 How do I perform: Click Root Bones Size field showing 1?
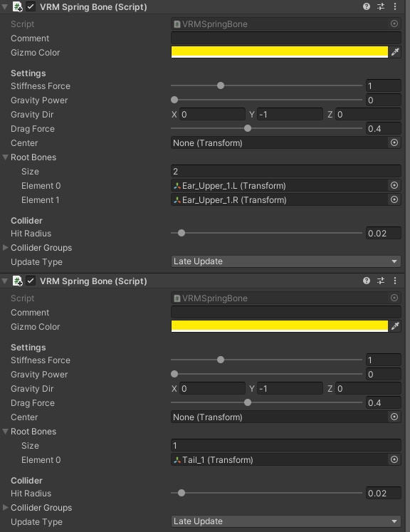click(x=286, y=445)
